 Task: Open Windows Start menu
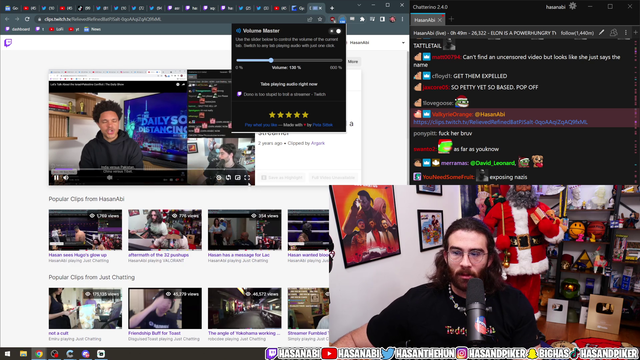click(7, 354)
